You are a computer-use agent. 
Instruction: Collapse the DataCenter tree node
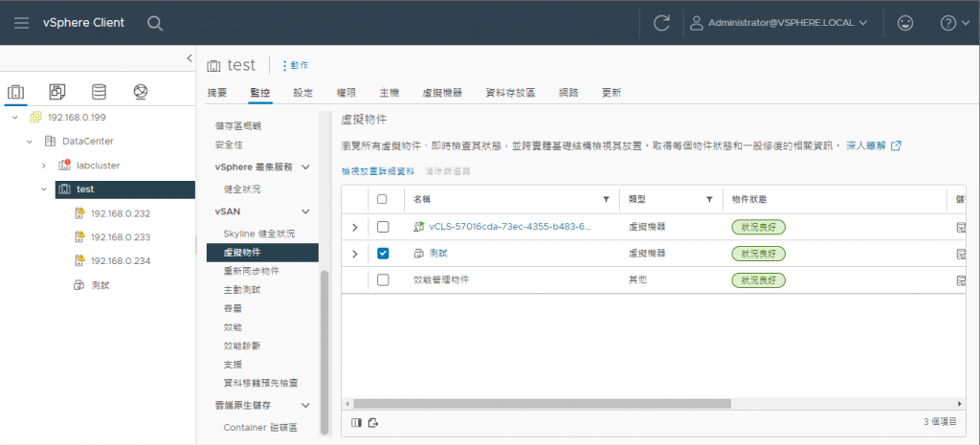point(30,142)
